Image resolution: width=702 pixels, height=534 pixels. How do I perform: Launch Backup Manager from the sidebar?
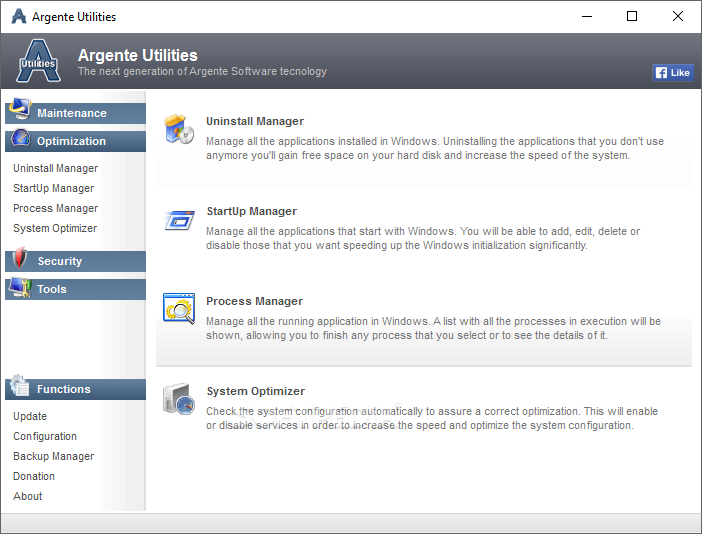tap(54, 456)
